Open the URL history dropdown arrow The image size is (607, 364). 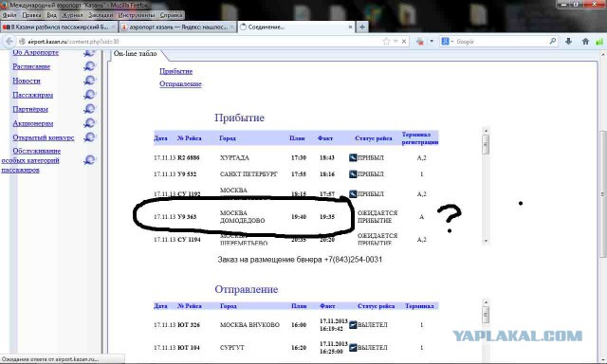(395, 42)
